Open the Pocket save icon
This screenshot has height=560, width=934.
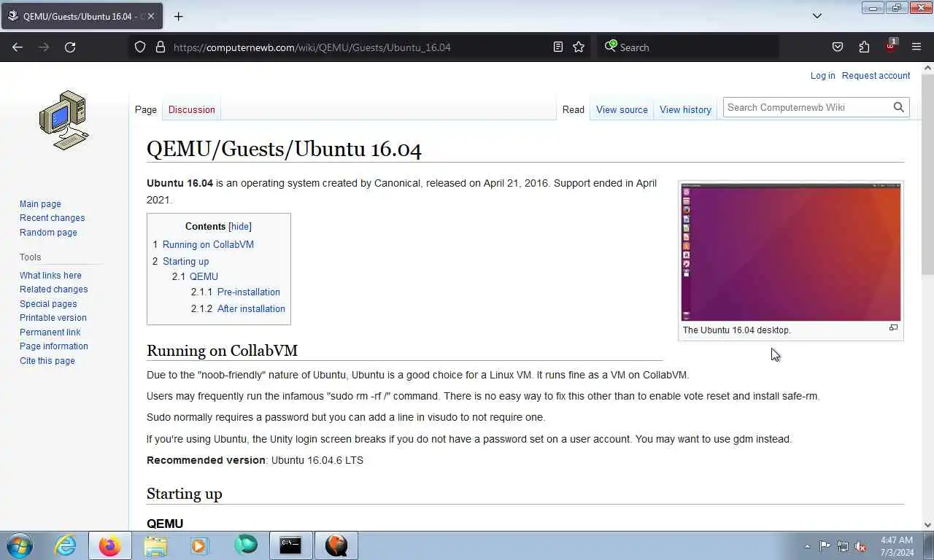(838, 47)
